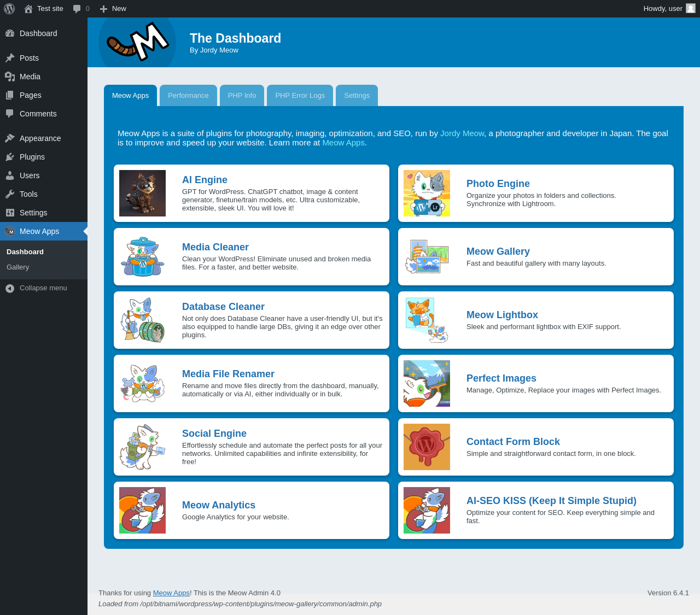Image resolution: width=700 pixels, height=615 pixels.
Task: Open the Meow Gallery title link
Action: pos(498,251)
